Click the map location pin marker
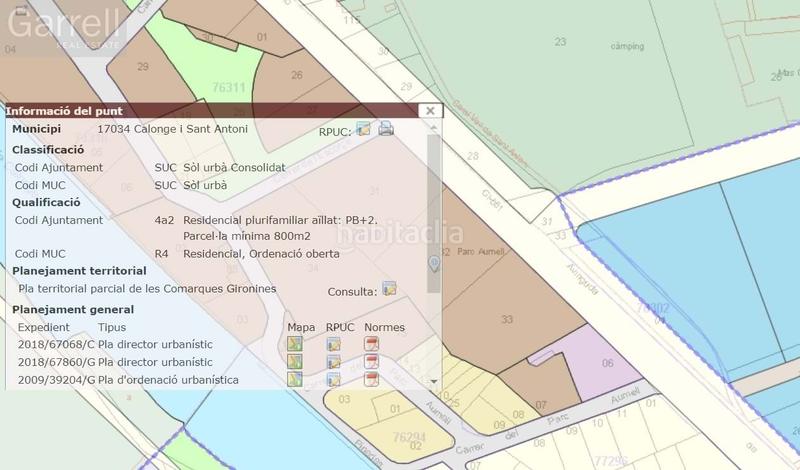 (x=434, y=263)
